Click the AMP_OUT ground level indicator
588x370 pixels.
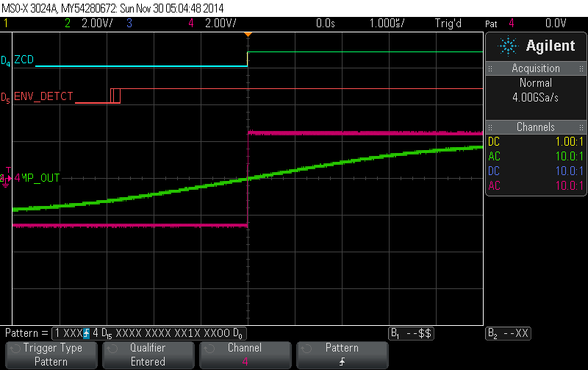click(x=7, y=178)
